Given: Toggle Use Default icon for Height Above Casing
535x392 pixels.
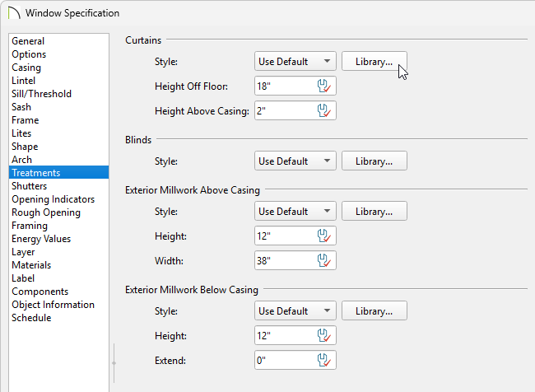Looking at the screenshot, I should [323, 110].
